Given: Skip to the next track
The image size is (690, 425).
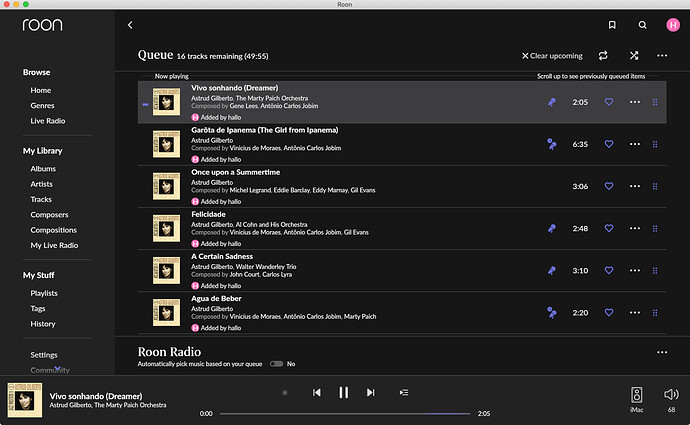Looking at the screenshot, I should tap(371, 392).
